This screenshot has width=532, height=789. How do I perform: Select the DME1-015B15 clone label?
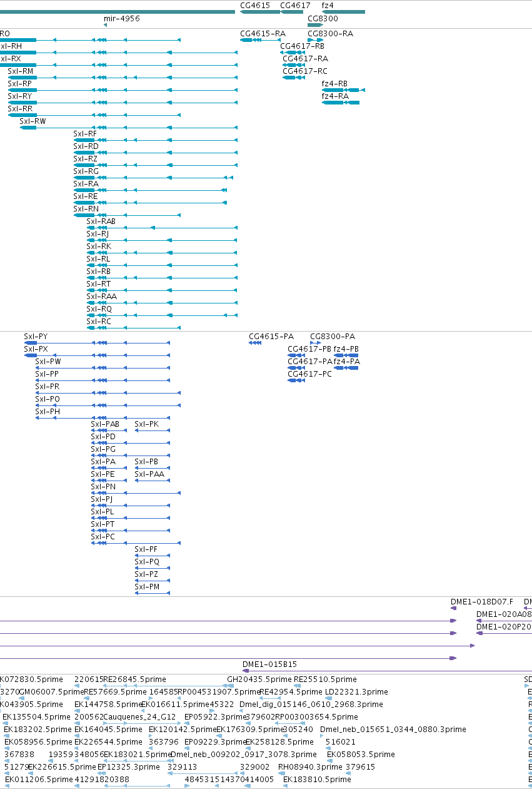269,664
